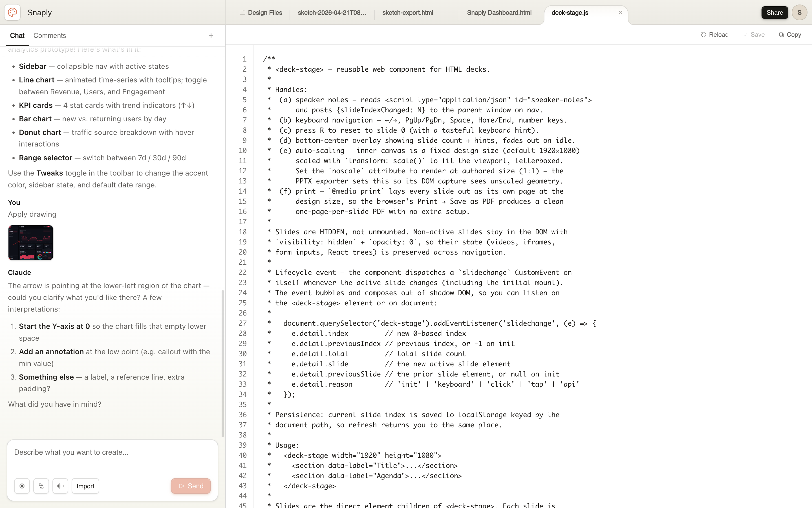Click the '* Usage:' comment line
812x508 pixels.
[283, 445]
